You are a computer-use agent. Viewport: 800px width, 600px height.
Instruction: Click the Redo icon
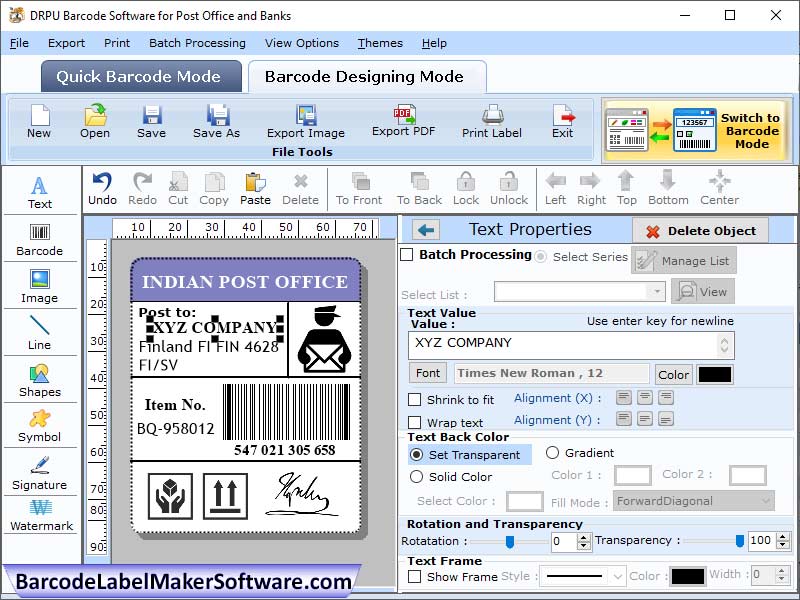click(142, 189)
